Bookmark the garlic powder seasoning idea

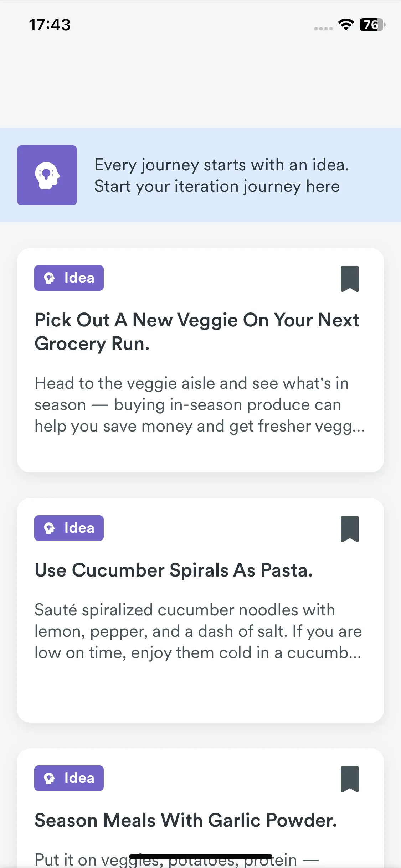(x=350, y=779)
